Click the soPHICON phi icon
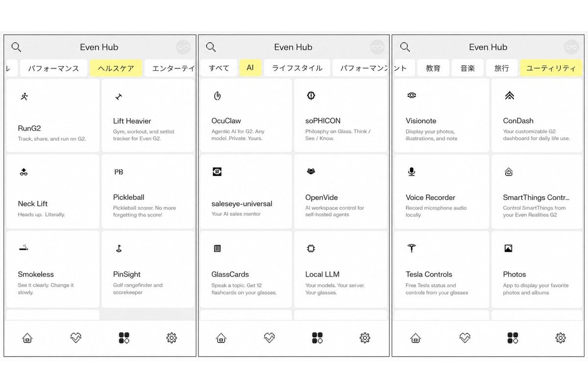This screenshot has width=588, height=392. pyautogui.click(x=311, y=96)
